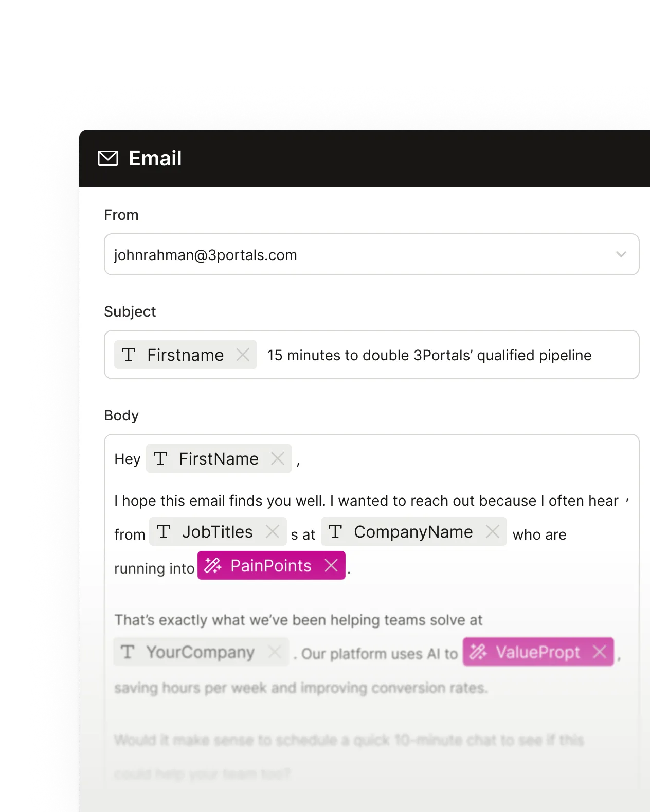Viewport: 650px width, 812px height.
Task: Click the AI wand icon on the ValuePropt chip
Action: point(479,652)
